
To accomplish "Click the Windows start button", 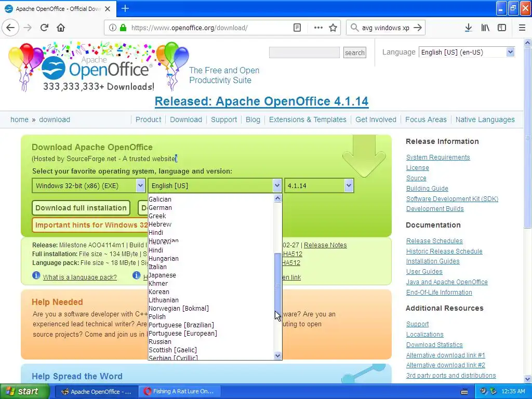I will point(25,391).
